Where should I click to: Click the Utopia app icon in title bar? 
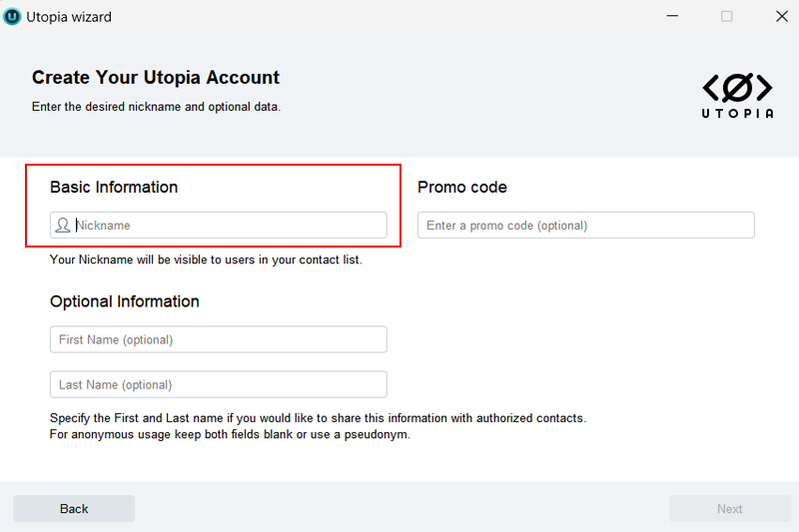click(13, 16)
